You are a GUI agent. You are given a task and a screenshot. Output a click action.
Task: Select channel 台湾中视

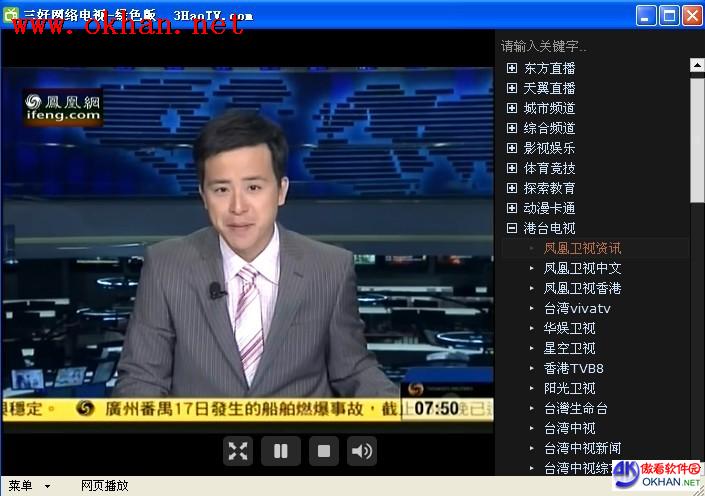tap(569, 428)
